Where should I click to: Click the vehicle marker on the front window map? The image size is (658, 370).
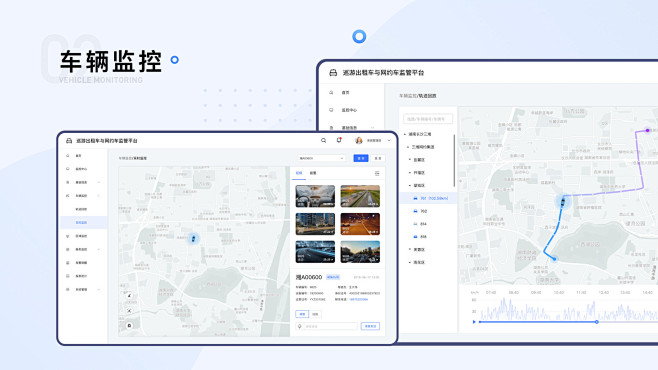pos(193,239)
